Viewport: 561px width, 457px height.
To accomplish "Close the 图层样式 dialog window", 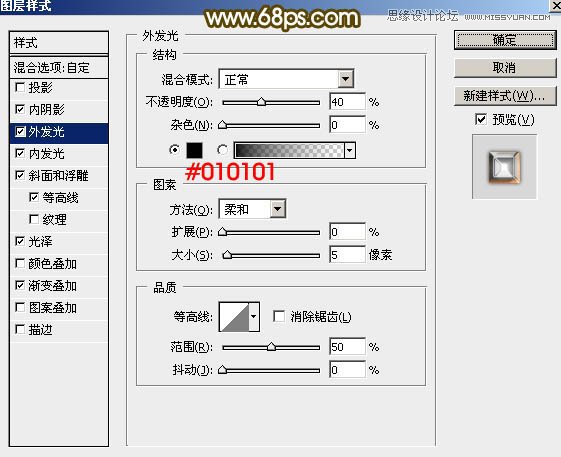I will [x=556, y=5].
